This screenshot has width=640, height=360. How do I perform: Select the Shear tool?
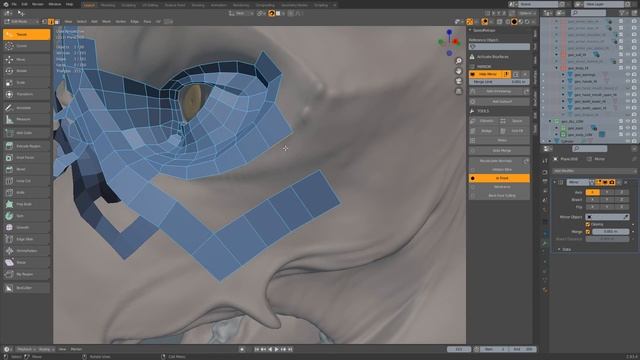click(x=27, y=262)
